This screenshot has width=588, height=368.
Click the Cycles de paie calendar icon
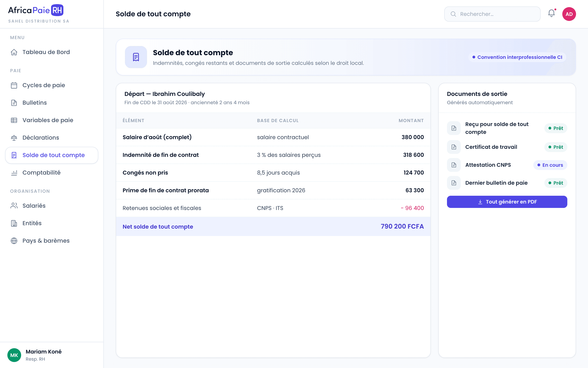14,85
